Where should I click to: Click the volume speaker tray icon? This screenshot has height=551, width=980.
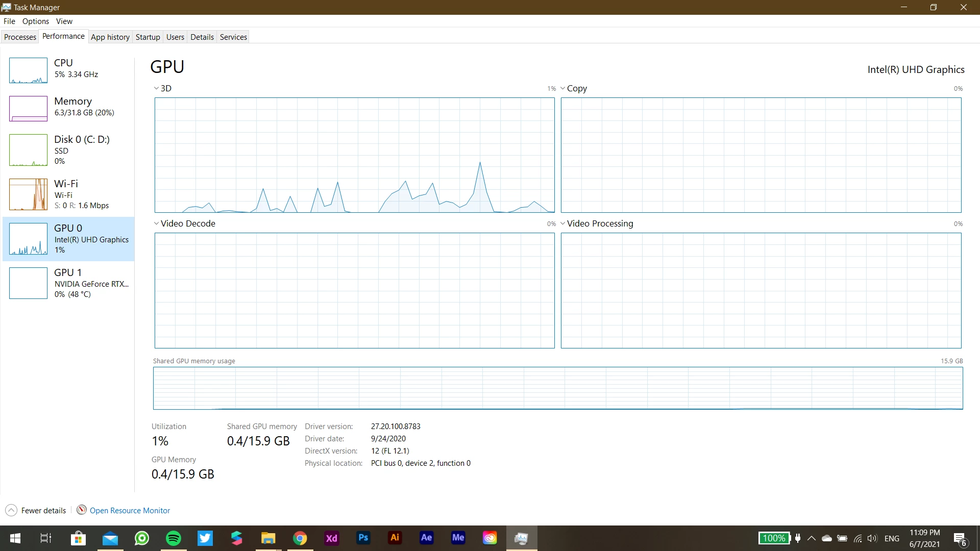(x=872, y=538)
